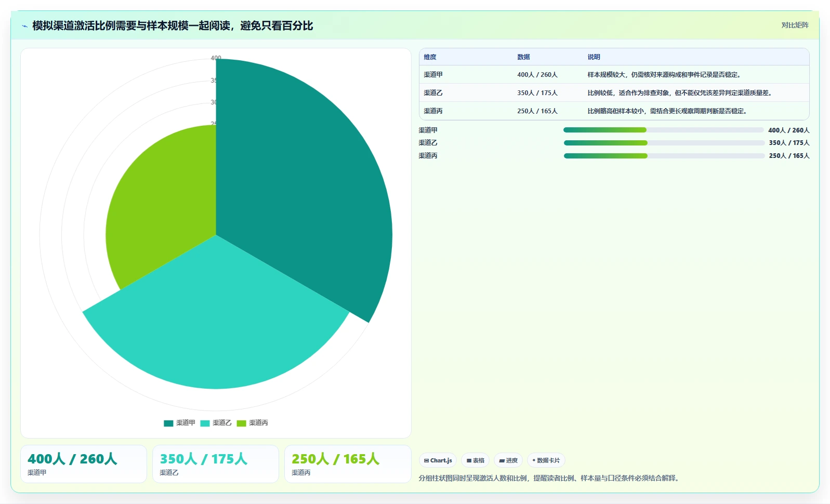Click 400人 / 260人 value beside progress bar

(x=789, y=130)
